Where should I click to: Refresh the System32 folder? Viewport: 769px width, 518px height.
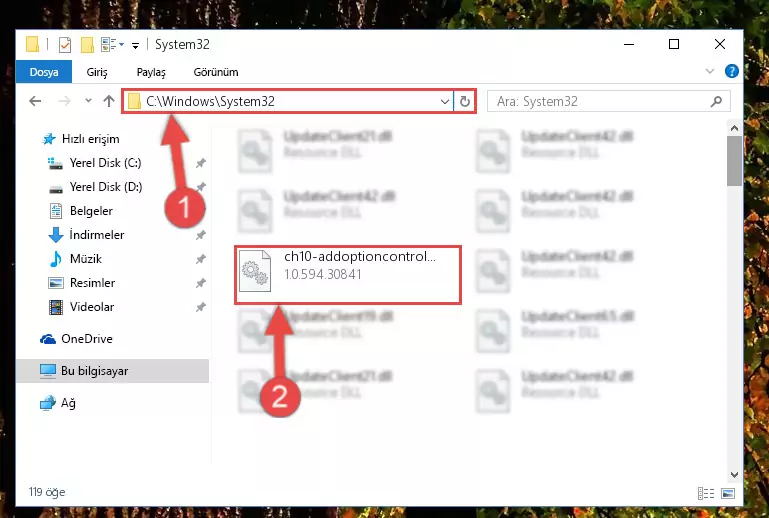click(464, 102)
